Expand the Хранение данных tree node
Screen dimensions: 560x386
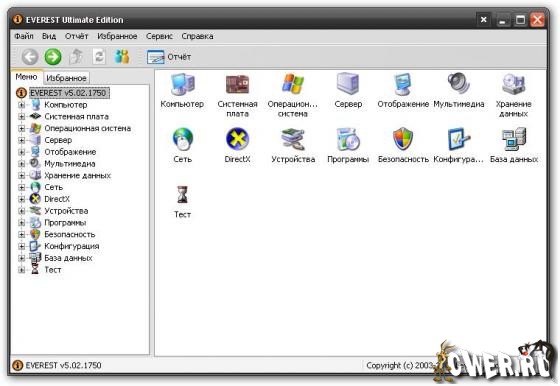[21, 176]
